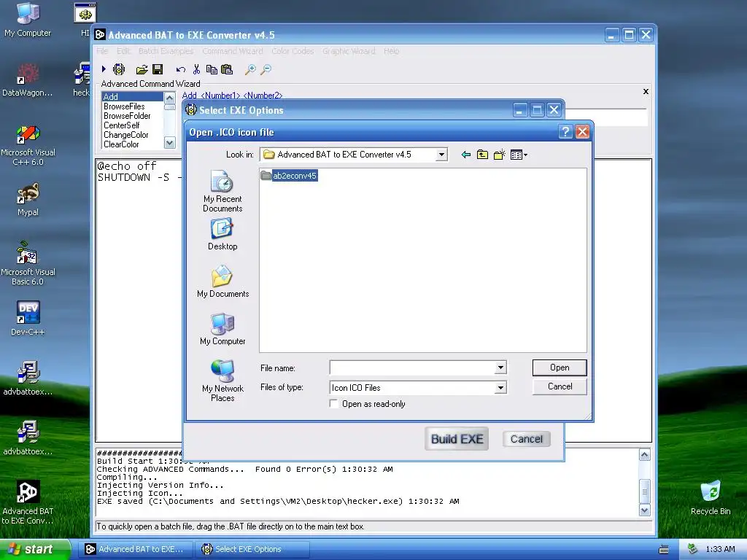Create new folder icon in file dialog

[x=499, y=155]
